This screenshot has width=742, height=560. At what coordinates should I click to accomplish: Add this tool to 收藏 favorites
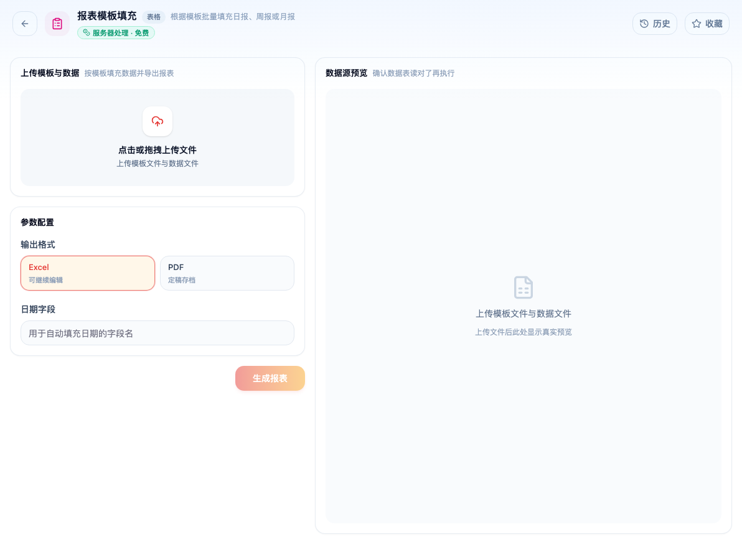707,24
